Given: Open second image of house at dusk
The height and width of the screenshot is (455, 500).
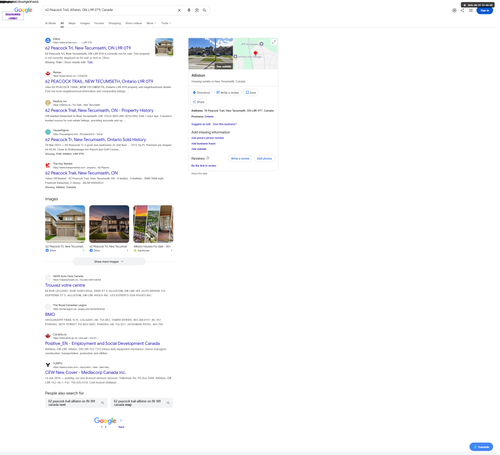Looking at the screenshot, I should tap(109, 224).
